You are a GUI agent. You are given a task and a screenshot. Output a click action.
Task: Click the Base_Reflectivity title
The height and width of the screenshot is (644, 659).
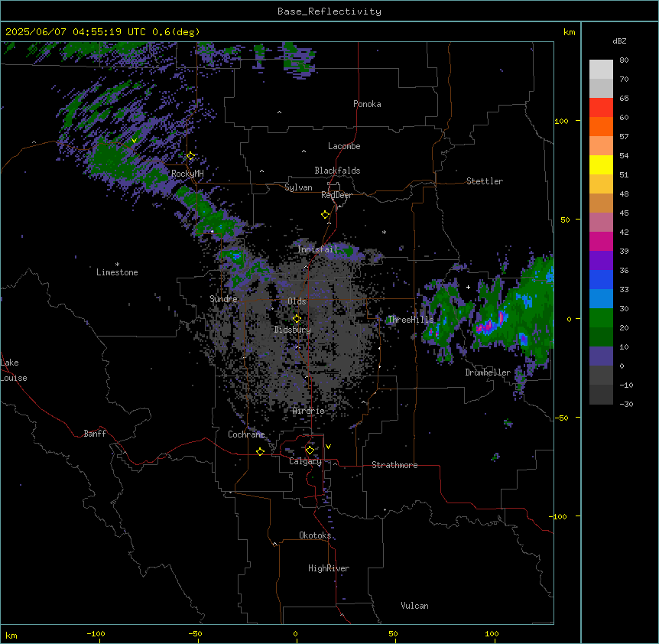(x=329, y=11)
